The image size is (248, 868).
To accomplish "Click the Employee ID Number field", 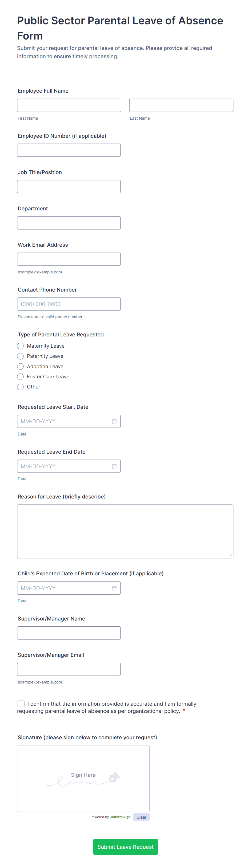I will click(69, 150).
